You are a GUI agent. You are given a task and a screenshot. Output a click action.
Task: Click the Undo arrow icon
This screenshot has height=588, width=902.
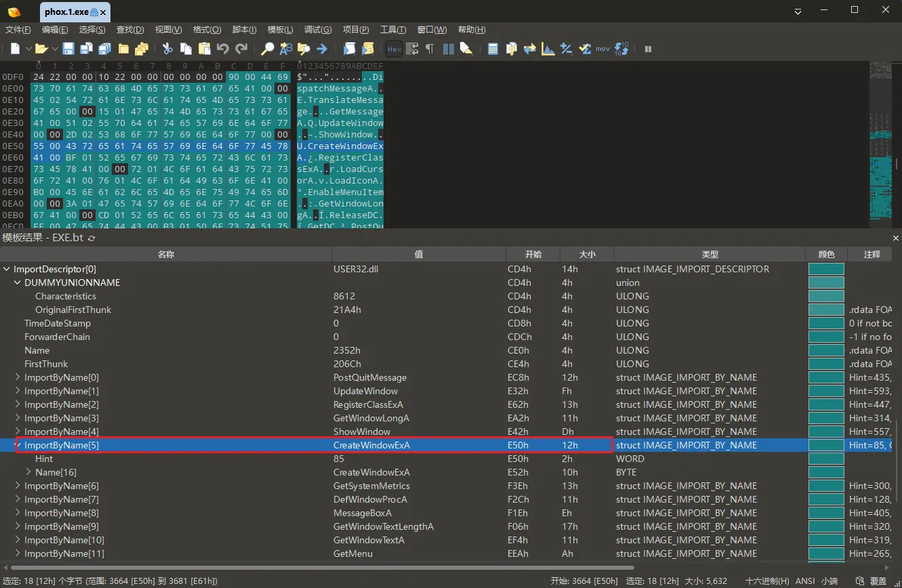pos(222,49)
